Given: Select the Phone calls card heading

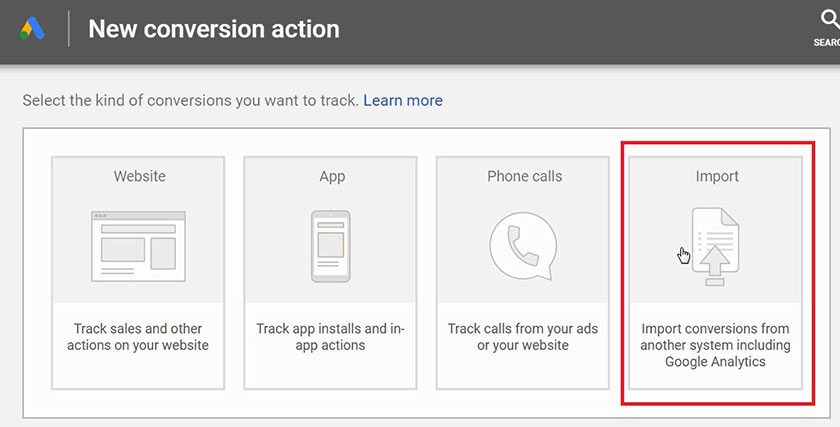Looking at the screenshot, I should [x=524, y=176].
